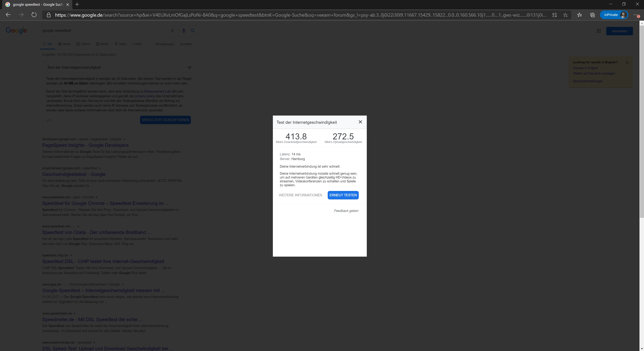644x351 pixels.
Task: Click the Google logo
Action: point(16,30)
